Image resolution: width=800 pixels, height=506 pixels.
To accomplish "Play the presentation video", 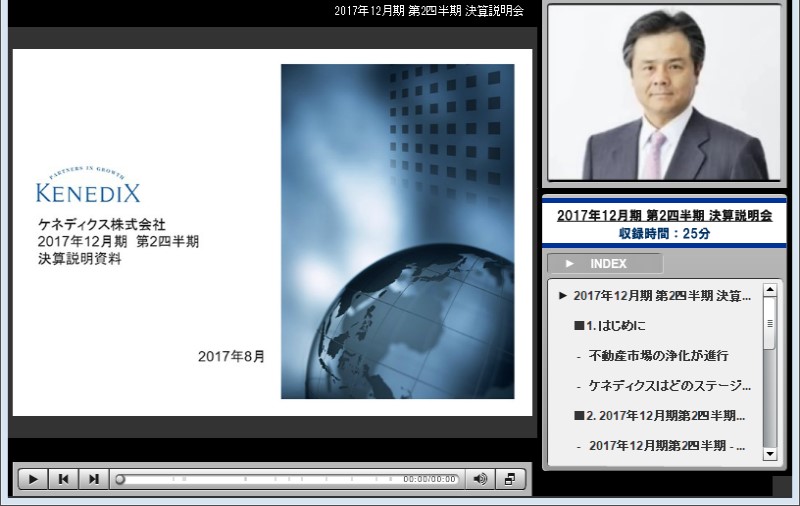I will click(x=33, y=479).
